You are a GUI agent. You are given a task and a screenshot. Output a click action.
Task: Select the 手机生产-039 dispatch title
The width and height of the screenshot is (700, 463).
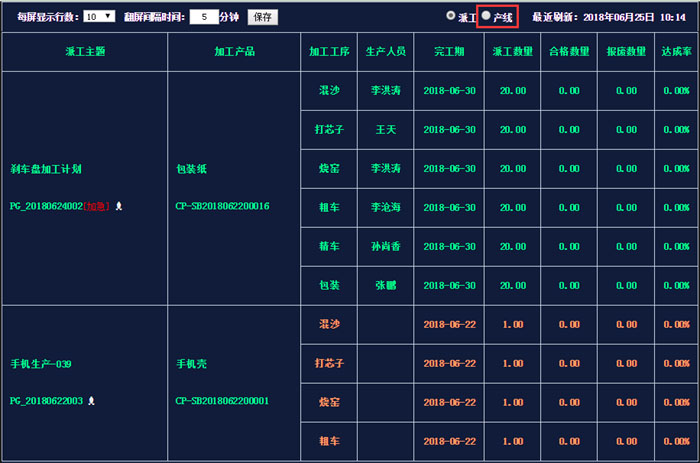(x=40, y=363)
